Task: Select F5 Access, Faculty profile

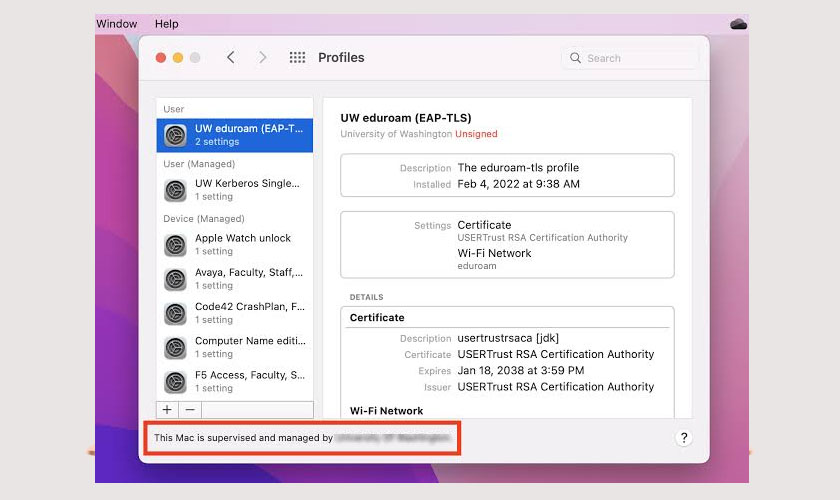Action: pos(235,382)
